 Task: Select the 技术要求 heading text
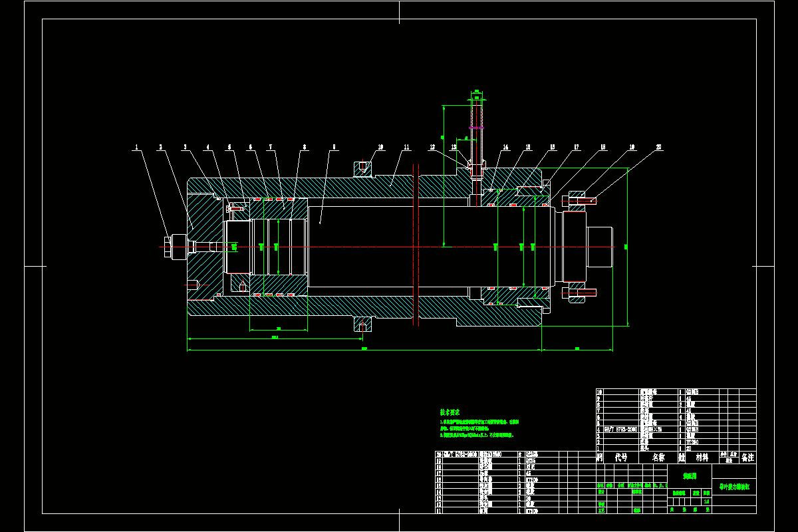tap(450, 413)
